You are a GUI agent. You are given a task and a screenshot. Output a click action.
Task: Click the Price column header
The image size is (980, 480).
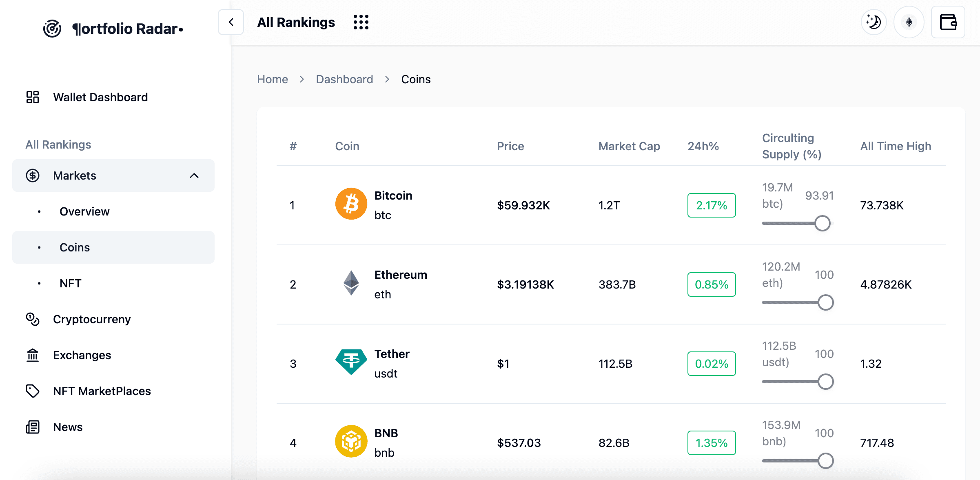(510, 146)
